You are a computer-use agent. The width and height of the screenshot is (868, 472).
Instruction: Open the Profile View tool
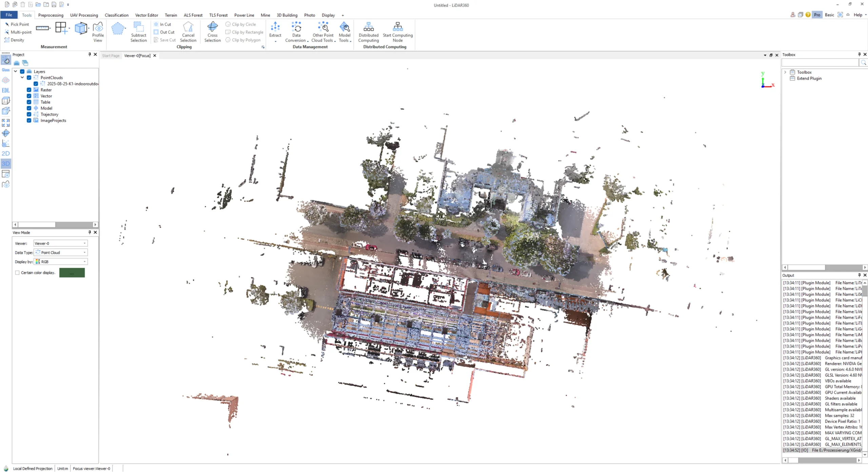tap(98, 32)
